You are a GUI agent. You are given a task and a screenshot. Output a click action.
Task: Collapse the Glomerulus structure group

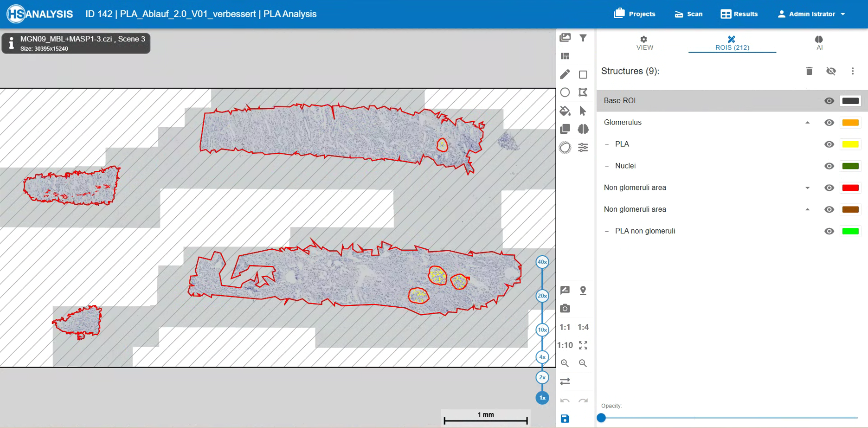click(807, 123)
